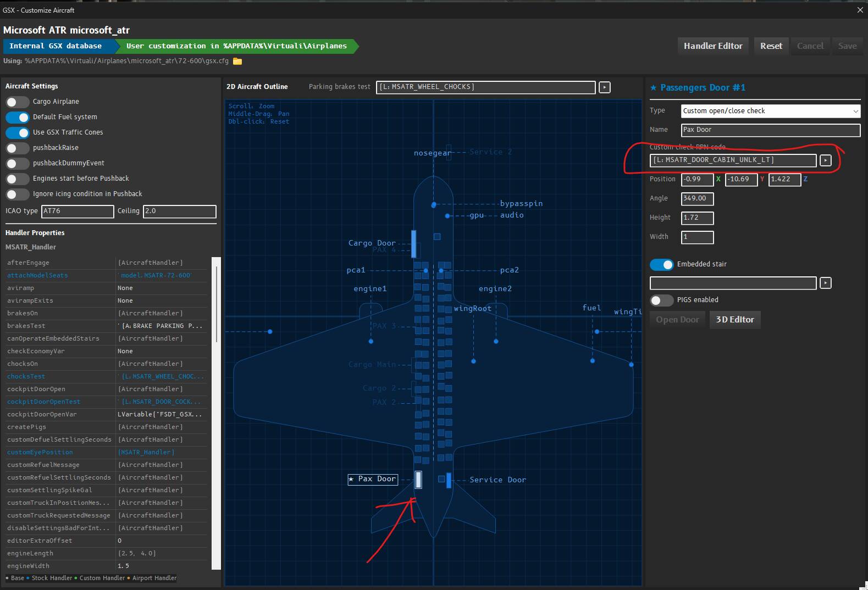The width and height of the screenshot is (868, 590).
Task: Enable PIGS switch
Action: click(x=661, y=300)
